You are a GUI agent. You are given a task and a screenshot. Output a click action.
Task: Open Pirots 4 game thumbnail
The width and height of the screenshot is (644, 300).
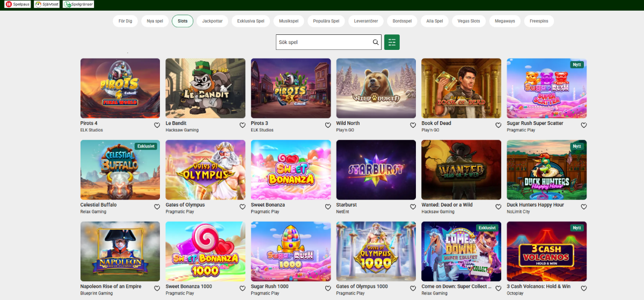pyautogui.click(x=120, y=88)
